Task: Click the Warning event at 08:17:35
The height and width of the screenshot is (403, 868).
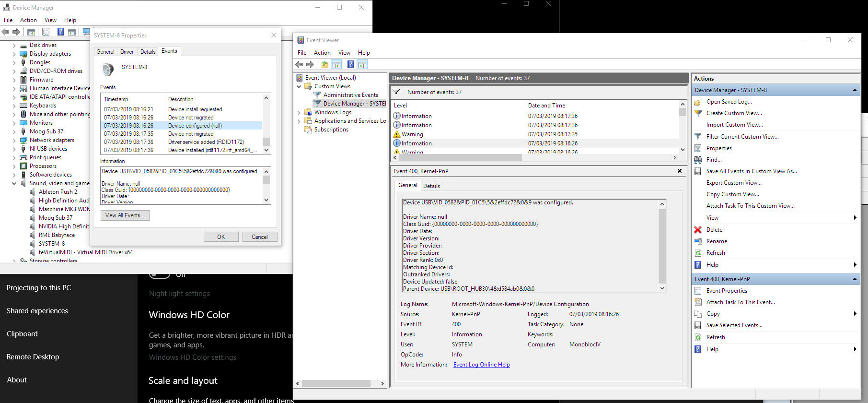Action: tap(536, 134)
